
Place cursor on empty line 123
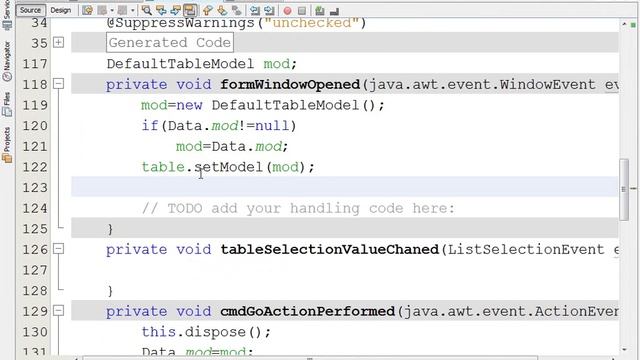click(x=344, y=187)
